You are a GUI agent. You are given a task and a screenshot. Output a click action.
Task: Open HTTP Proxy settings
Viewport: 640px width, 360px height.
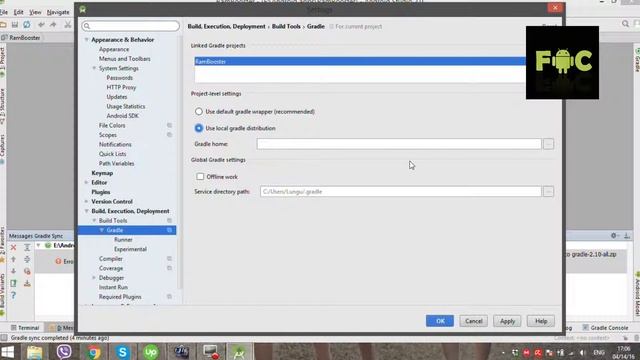[121, 87]
